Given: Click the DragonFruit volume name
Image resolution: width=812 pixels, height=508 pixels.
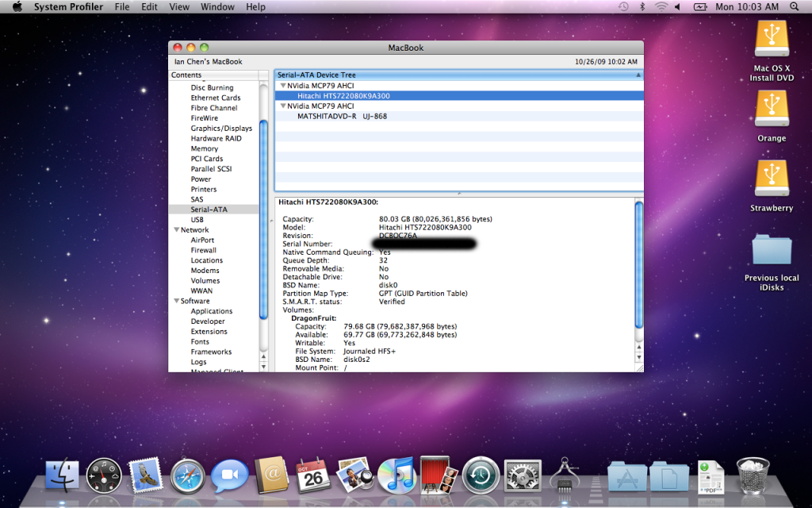Looking at the screenshot, I should tap(314, 318).
